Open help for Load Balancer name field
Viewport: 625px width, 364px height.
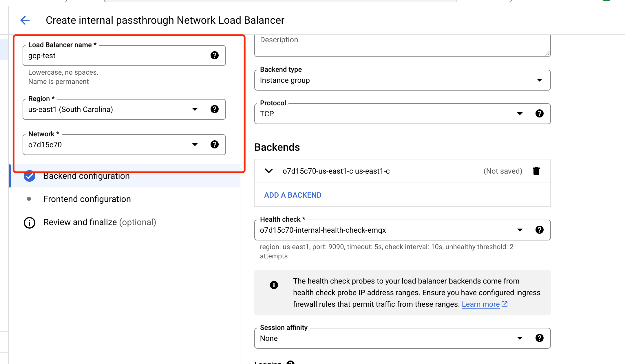[x=215, y=56]
